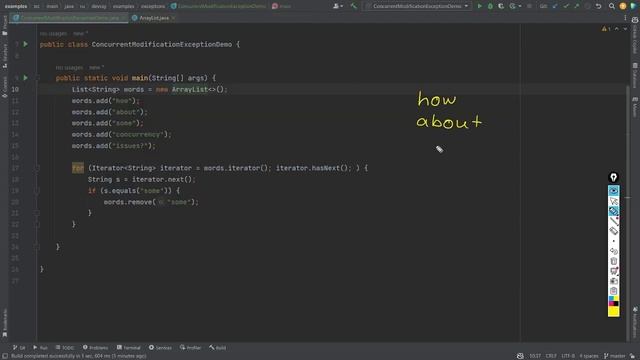Run with coverage icon in toolbar
This screenshot has height=360, width=640.
(x=501, y=6)
